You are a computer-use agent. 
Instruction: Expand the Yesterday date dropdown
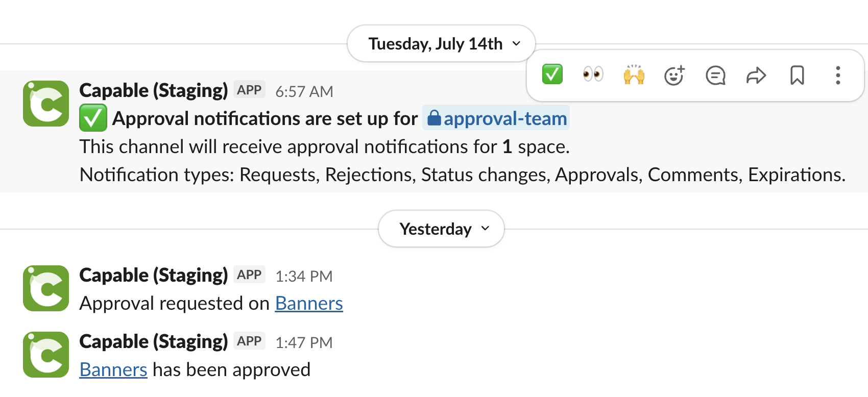click(441, 229)
